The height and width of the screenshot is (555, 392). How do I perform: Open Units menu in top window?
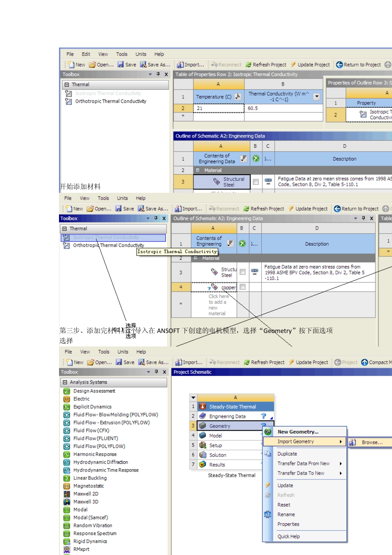141,54
